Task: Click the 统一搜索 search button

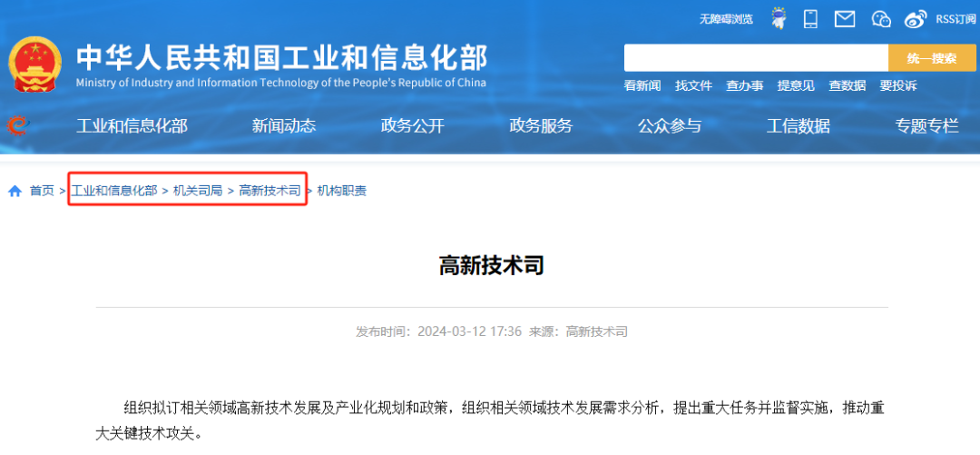Action: tap(932, 58)
